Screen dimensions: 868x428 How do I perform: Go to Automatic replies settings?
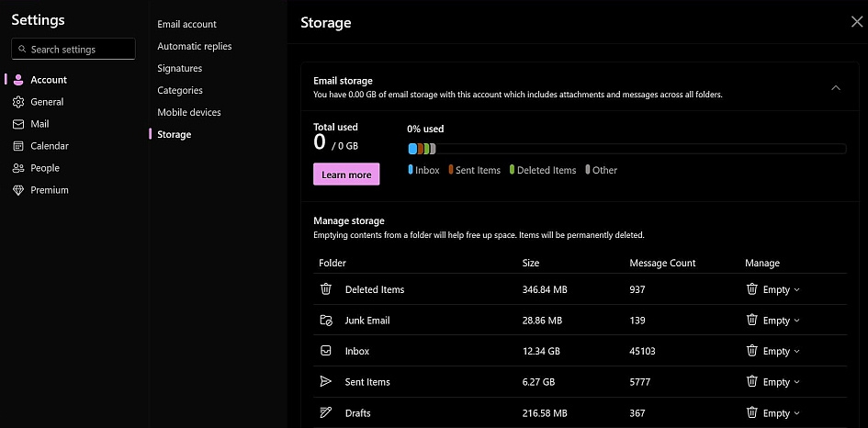(x=195, y=46)
